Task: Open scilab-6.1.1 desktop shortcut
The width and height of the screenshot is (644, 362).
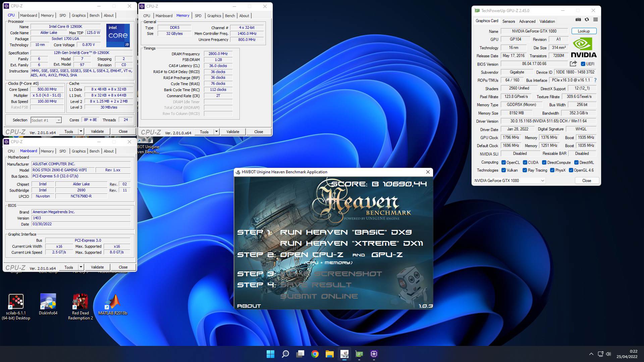Action: point(16,307)
